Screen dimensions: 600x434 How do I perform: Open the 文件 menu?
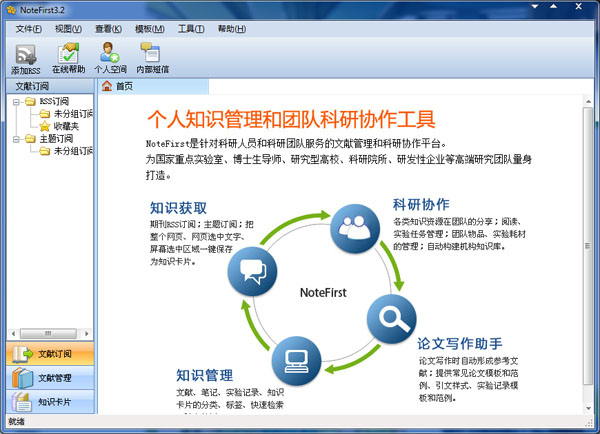click(28, 28)
